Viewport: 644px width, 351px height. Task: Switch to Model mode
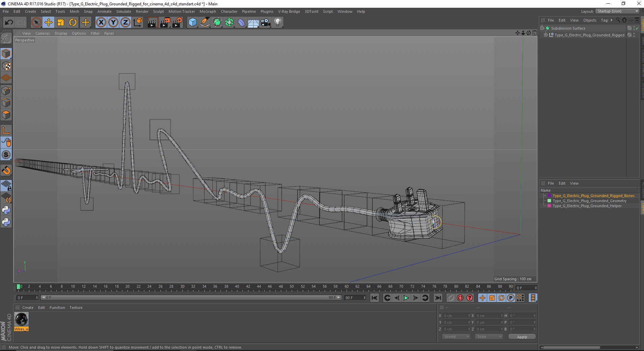[x=6, y=54]
